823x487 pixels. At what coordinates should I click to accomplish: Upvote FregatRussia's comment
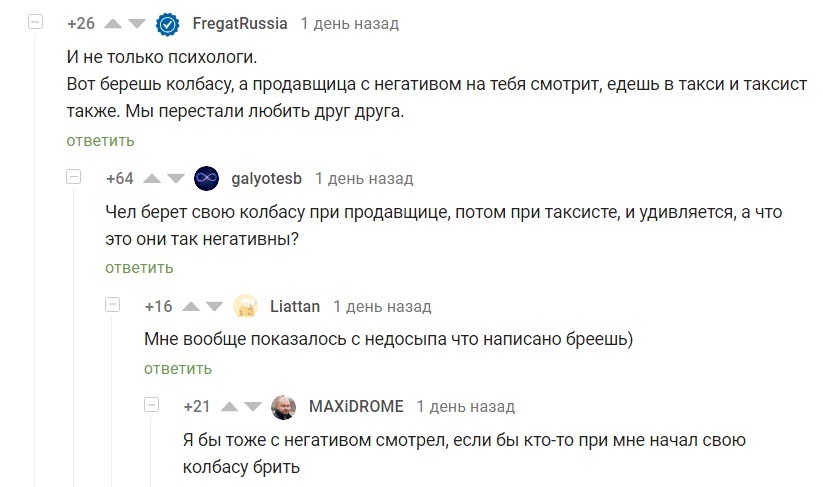coord(113,23)
